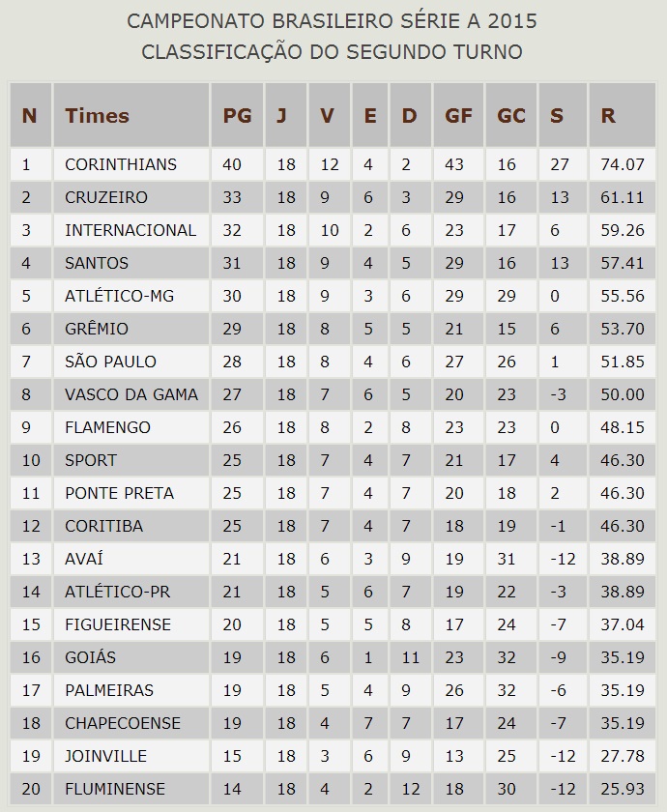667x812 pixels.
Task: Click the Times column header
Action: pos(97,116)
